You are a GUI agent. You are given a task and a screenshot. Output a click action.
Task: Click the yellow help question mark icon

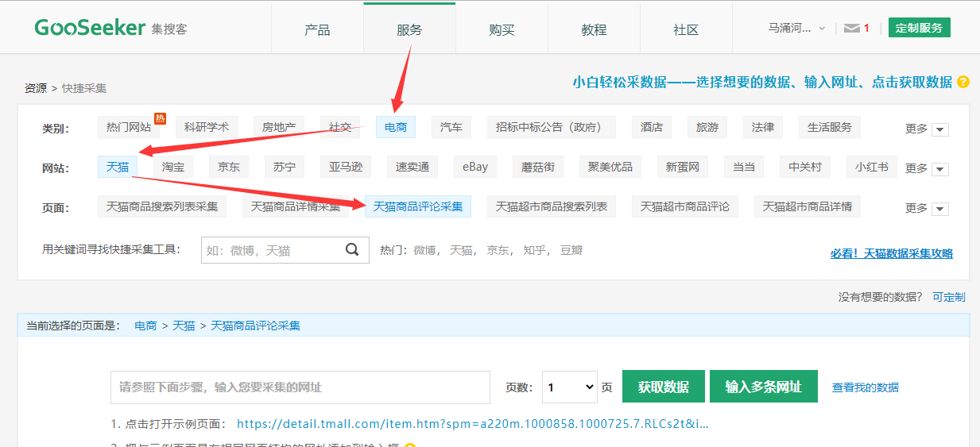[x=963, y=82]
